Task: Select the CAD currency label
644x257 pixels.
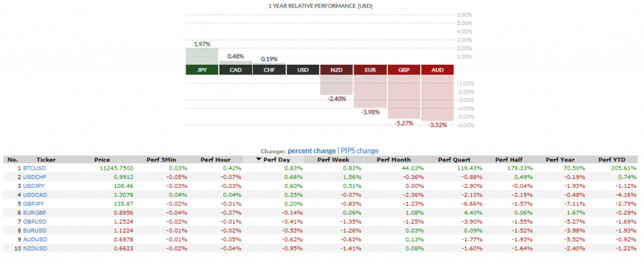Action: pyautogui.click(x=235, y=70)
